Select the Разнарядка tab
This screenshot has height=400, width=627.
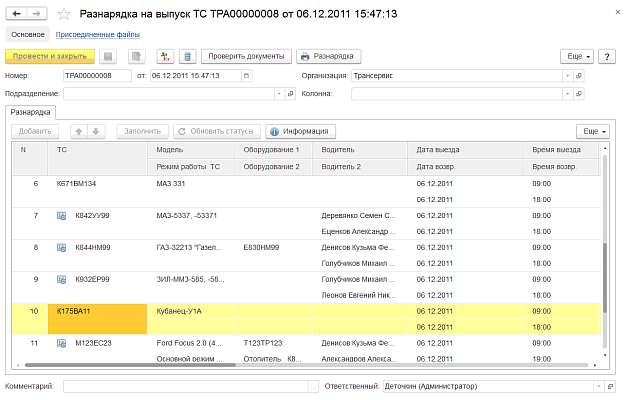tap(30, 112)
